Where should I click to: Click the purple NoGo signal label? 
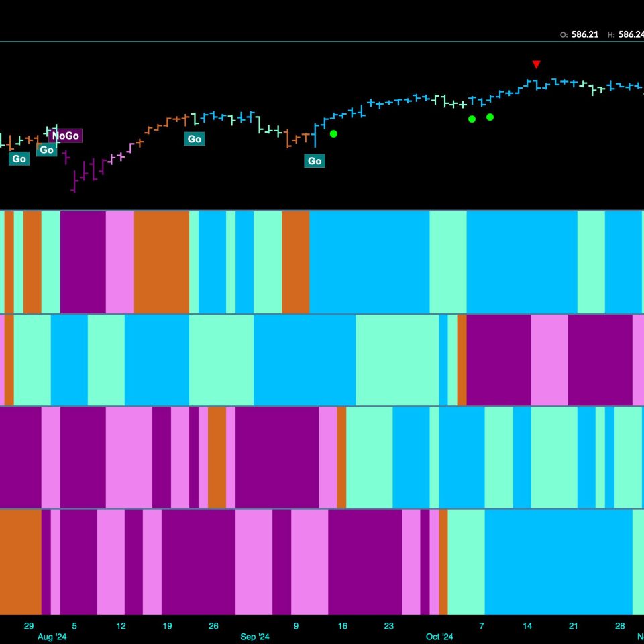[x=66, y=136]
